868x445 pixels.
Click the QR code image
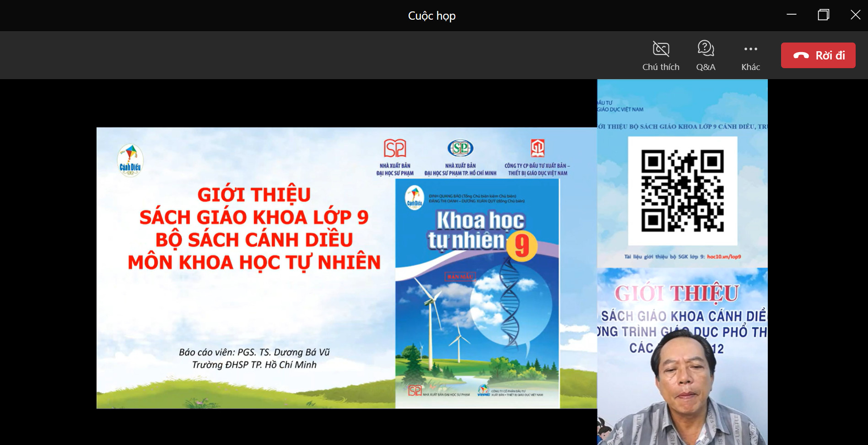tap(682, 191)
